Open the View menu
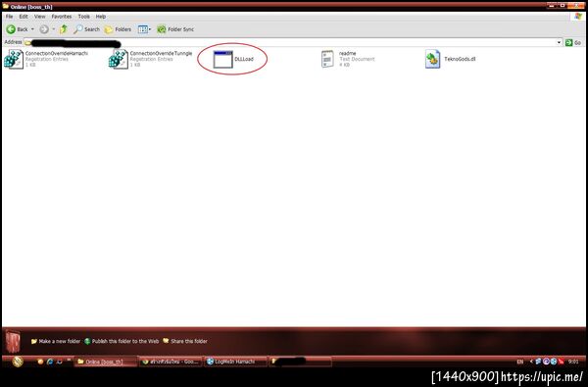 40,17
